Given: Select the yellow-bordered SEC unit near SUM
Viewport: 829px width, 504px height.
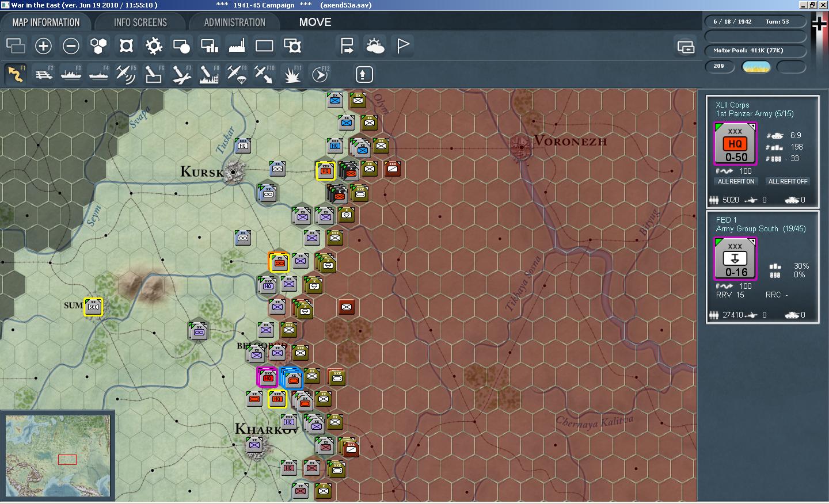Looking at the screenshot, I should (x=93, y=307).
